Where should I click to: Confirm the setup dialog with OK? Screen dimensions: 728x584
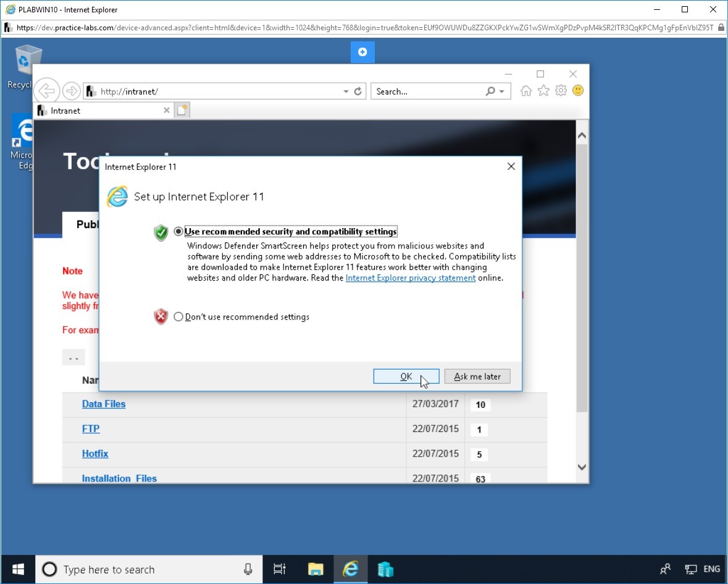406,376
